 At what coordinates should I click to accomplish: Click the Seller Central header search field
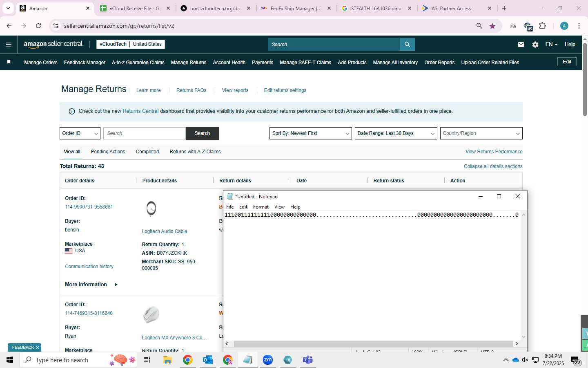tap(334, 44)
